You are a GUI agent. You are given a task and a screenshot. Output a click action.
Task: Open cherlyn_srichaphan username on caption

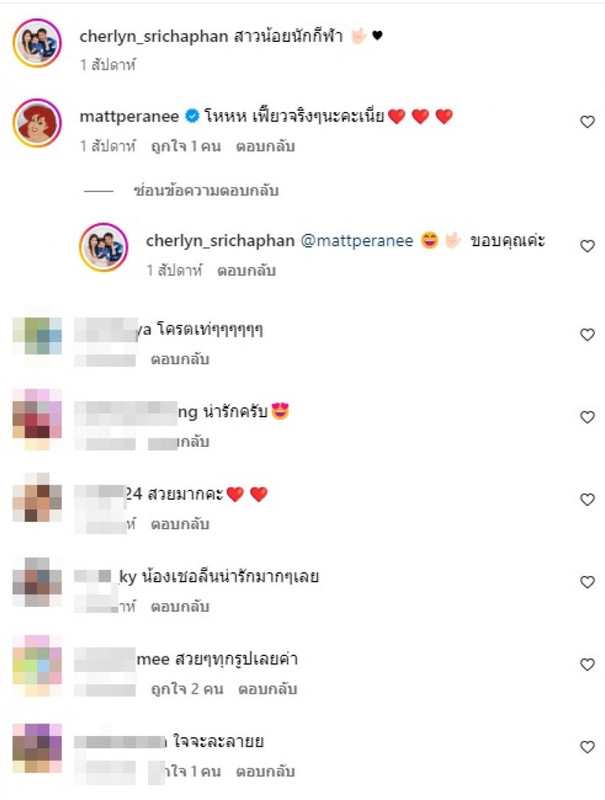[154, 36]
